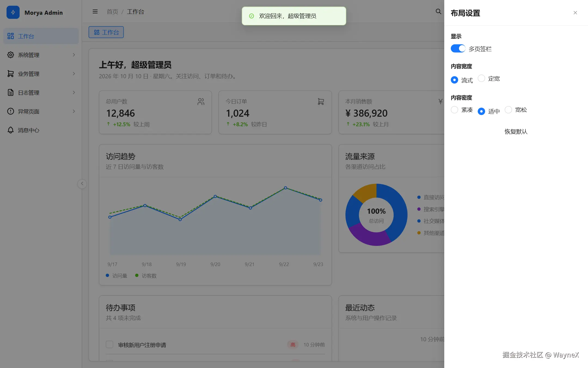Image resolution: width=588 pixels, height=368 pixels.
Task: Click 直接访问 legend dot in 流量来源
Action: tap(419, 197)
